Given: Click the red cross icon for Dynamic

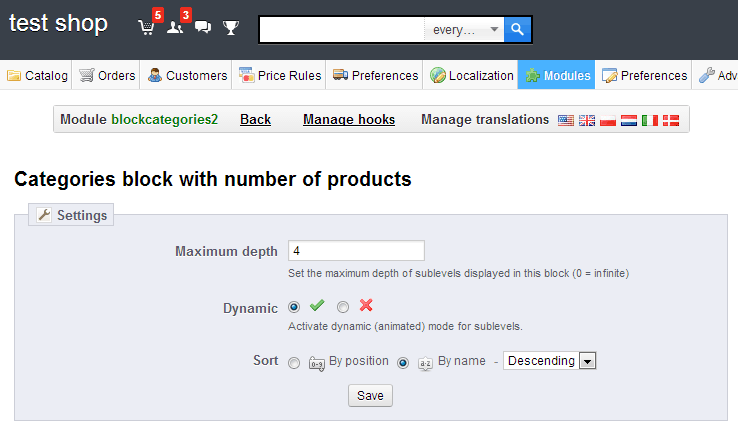Looking at the screenshot, I should (366, 305).
